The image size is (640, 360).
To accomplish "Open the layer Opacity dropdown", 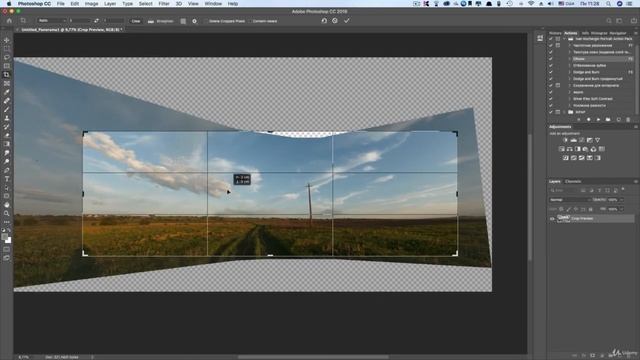I will [621, 200].
